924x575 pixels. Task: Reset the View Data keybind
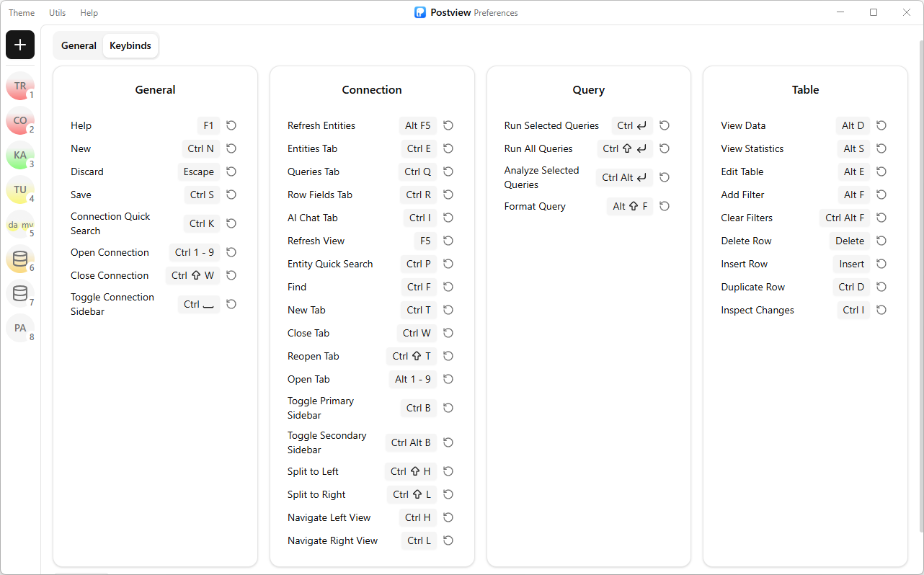881,125
